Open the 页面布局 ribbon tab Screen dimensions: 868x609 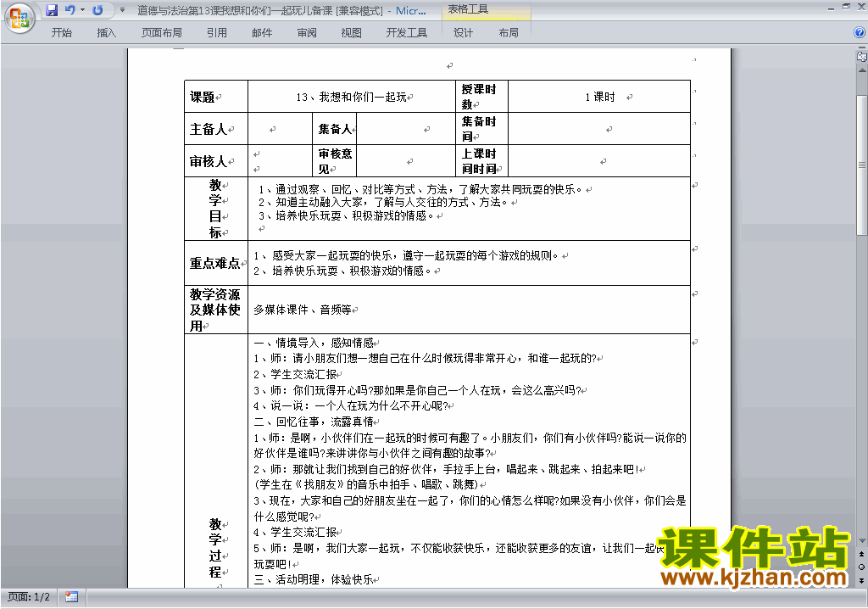[x=162, y=33]
